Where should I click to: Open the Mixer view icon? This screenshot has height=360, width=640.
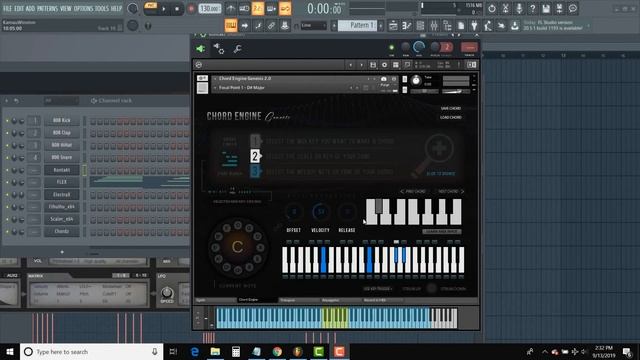tap(433, 26)
